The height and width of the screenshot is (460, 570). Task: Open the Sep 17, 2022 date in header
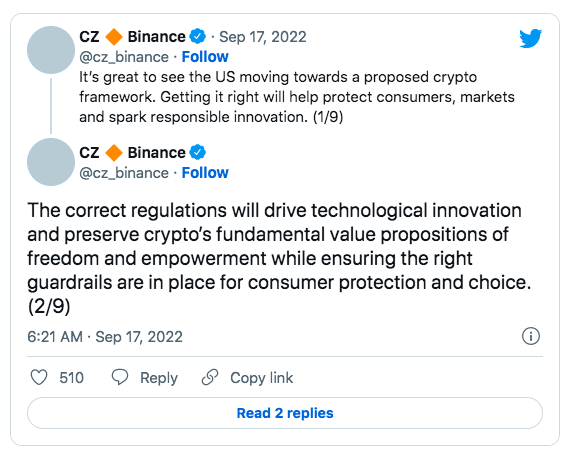tap(262, 37)
